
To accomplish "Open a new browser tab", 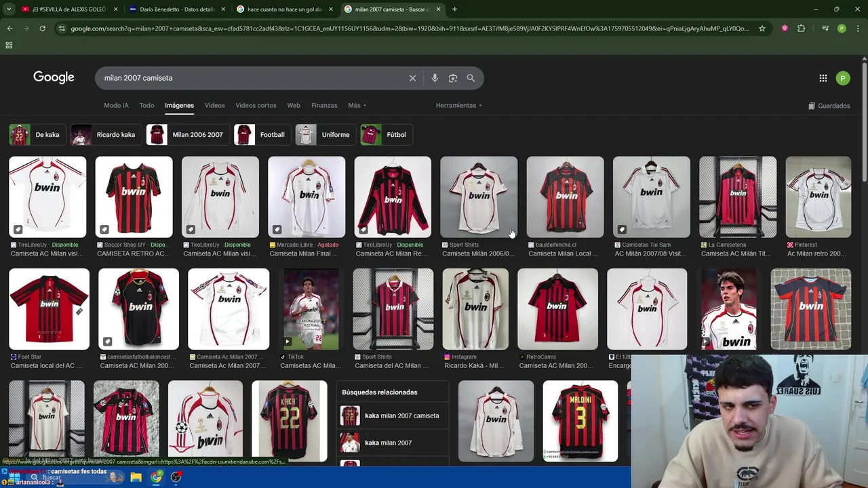I will (454, 9).
